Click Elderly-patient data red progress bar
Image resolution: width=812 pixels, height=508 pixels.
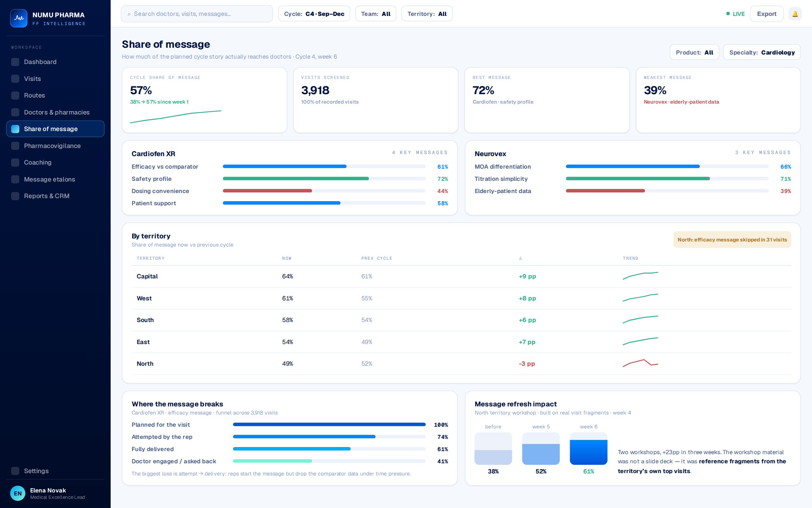tap(667, 191)
